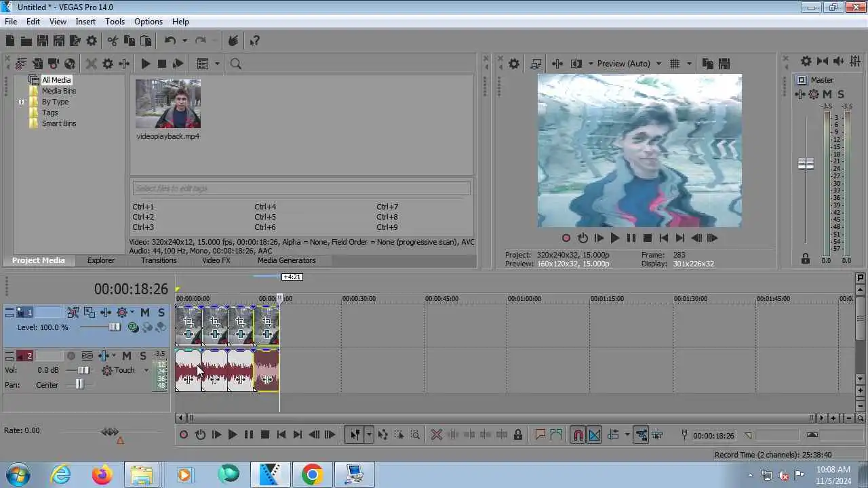Solo video track 1
Image resolution: width=868 pixels, height=488 pixels.
(x=161, y=312)
